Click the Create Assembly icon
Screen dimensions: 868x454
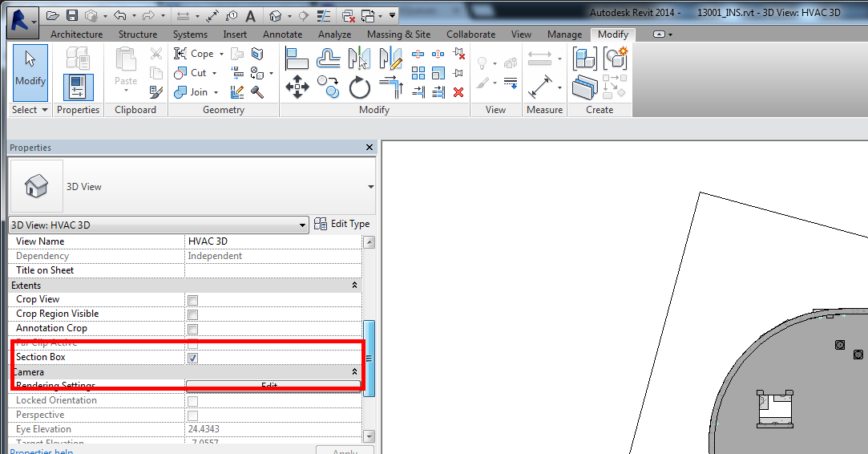tap(585, 59)
